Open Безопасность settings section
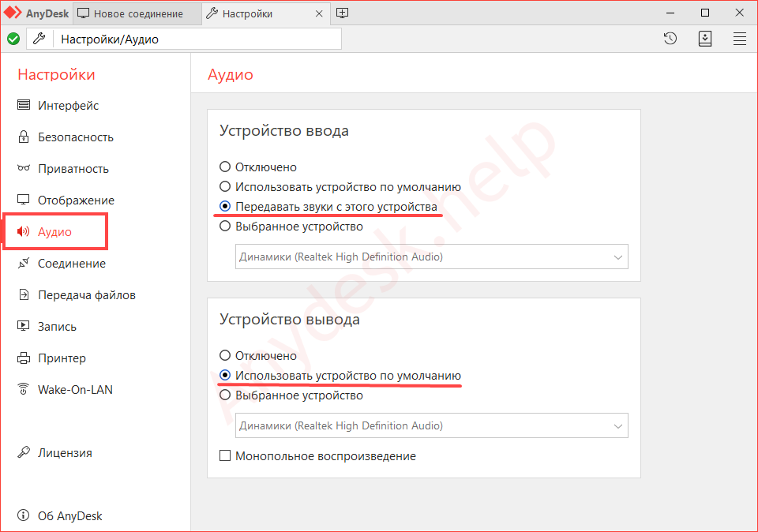758x532 pixels. (75, 137)
